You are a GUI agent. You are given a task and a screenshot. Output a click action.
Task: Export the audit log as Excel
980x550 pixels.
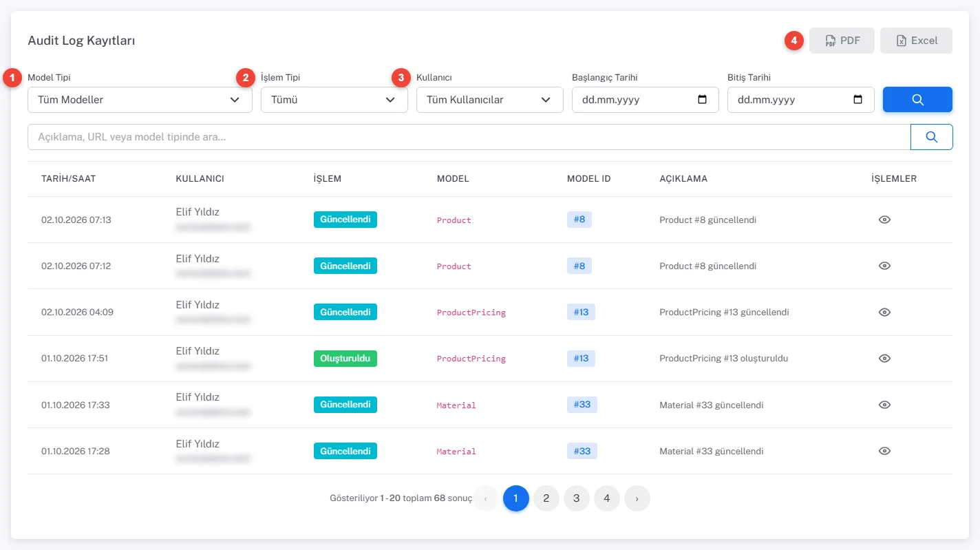916,41
